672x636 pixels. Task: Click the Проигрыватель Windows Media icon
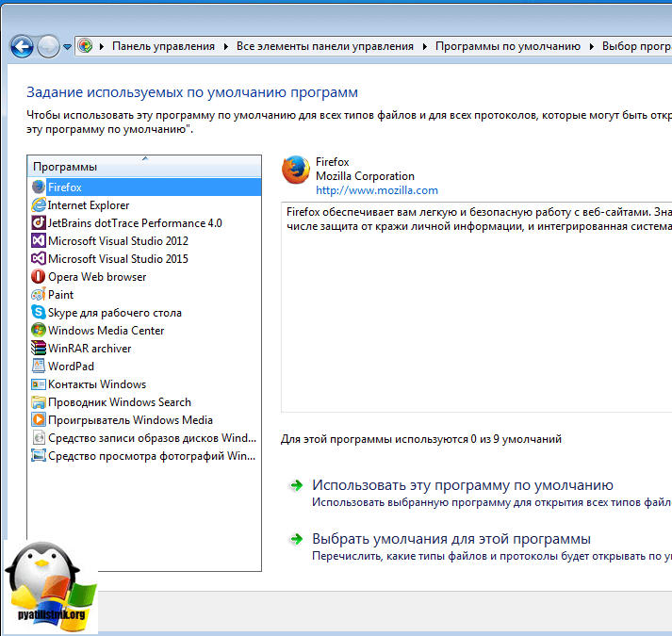[38, 419]
